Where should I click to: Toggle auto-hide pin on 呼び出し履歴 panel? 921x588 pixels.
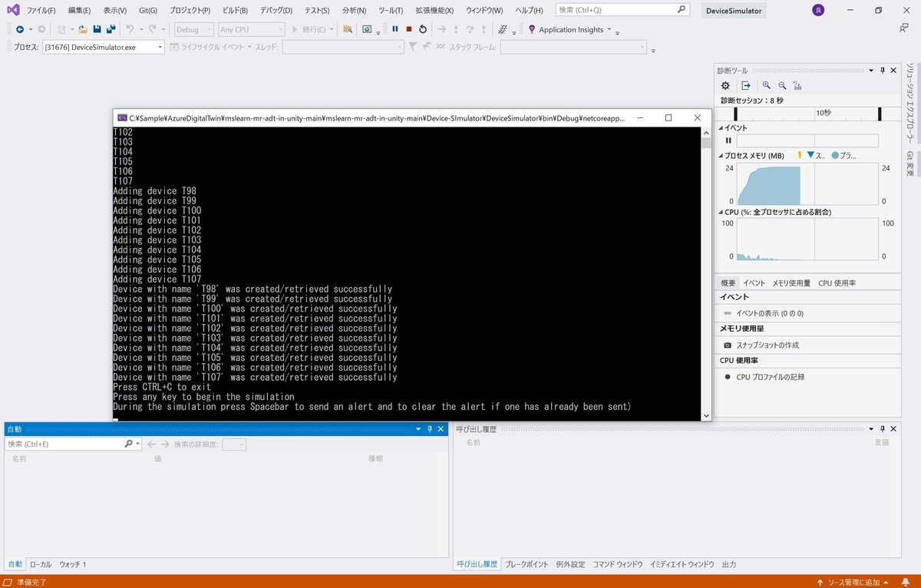tap(882, 429)
